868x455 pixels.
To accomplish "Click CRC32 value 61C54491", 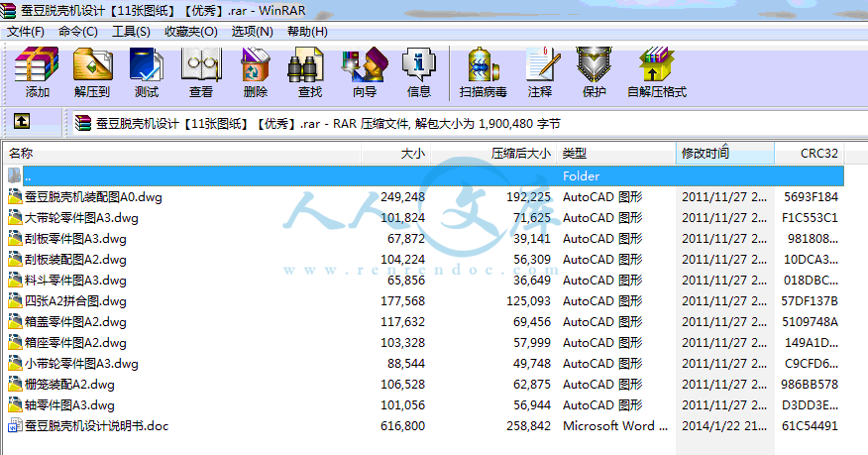I will coord(810,425).
